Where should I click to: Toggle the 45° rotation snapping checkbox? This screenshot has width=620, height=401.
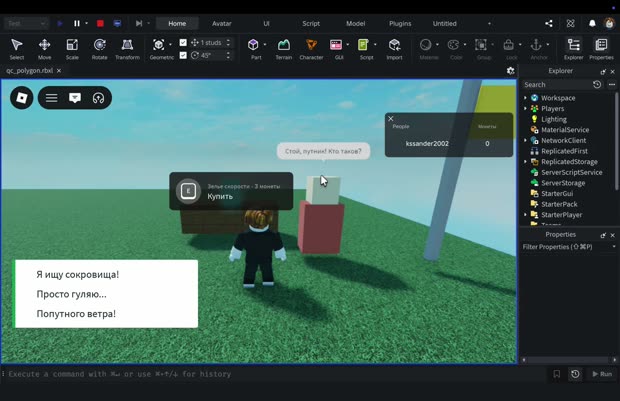[183, 55]
